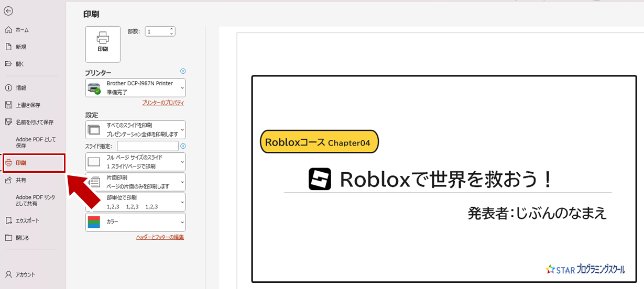The image size is (644, 289).
Task: Click the large 印刷 printer button
Action: point(103,44)
